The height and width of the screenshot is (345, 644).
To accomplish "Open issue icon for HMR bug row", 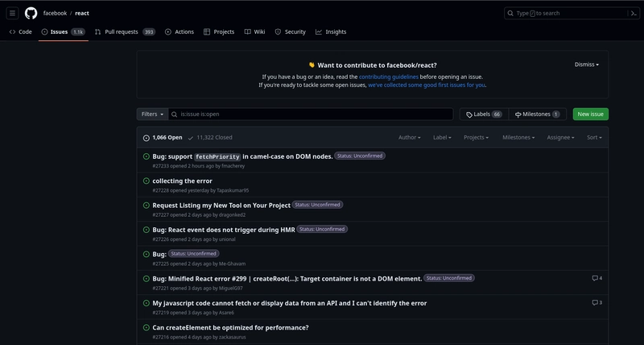I will point(147,230).
